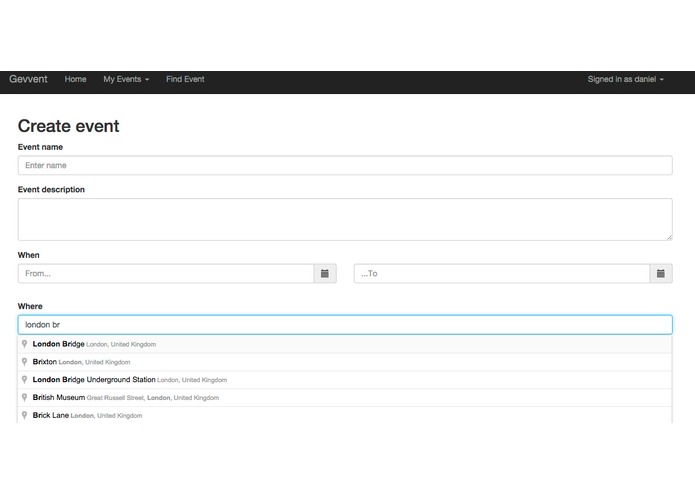Go to Home in the navbar
The height and width of the screenshot is (494, 695).
coord(75,79)
